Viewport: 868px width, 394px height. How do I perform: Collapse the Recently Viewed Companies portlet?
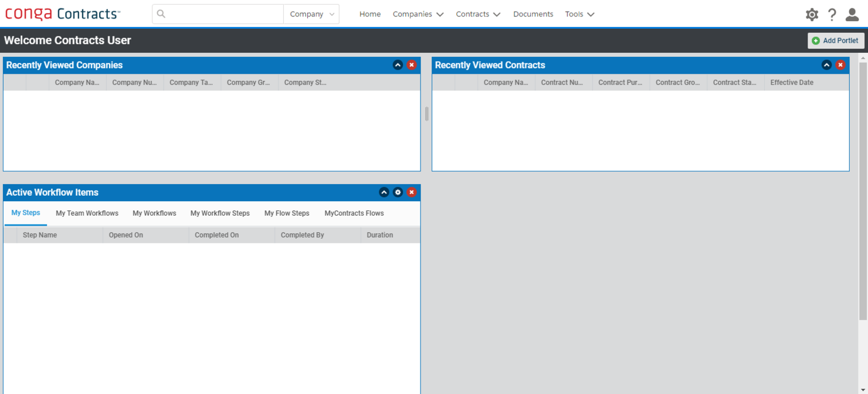pyautogui.click(x=398, y=65)
